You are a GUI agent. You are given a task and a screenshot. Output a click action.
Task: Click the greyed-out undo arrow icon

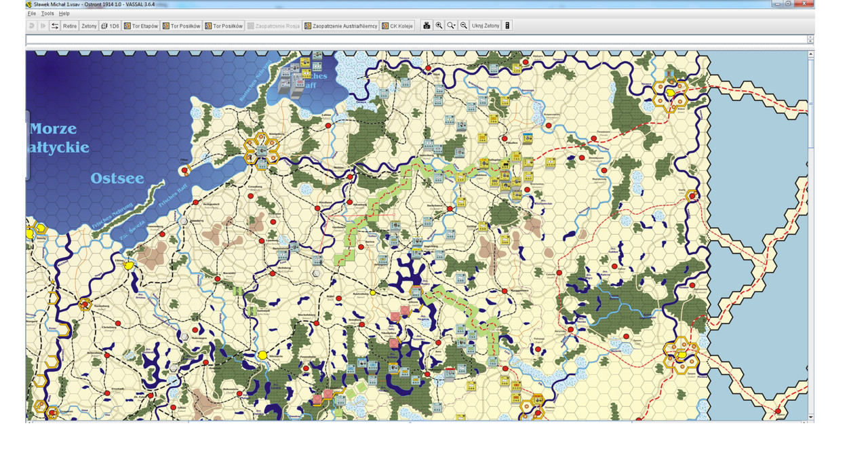coord(31,26)
